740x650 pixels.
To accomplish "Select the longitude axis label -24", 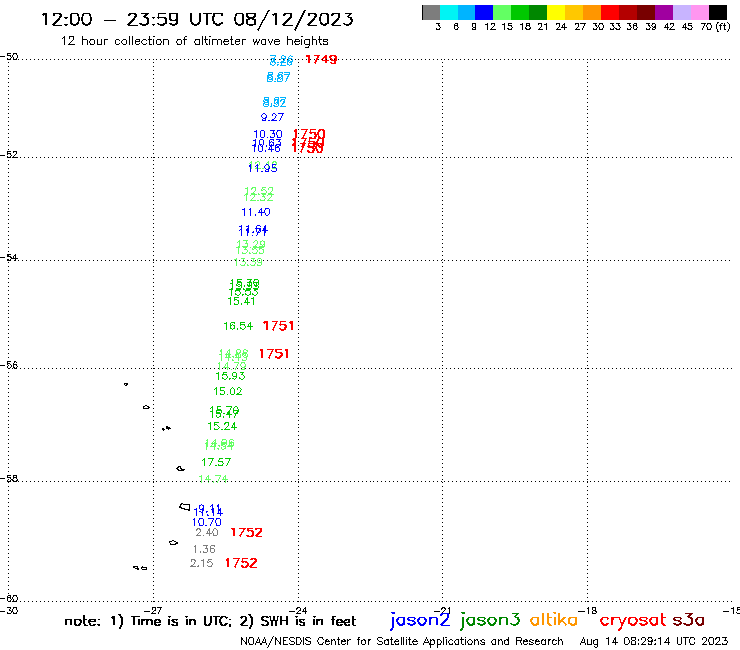I will coord(298,610).
